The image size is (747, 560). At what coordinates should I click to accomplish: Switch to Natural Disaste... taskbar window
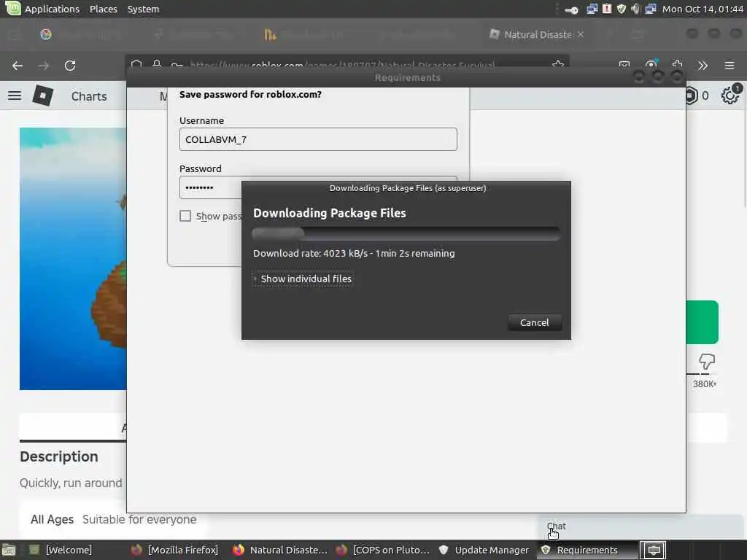pos(280,550)
